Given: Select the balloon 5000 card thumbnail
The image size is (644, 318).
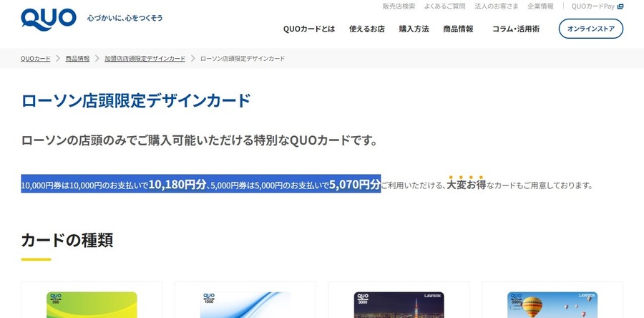Looking at the screenshot, I should (552, 305).
